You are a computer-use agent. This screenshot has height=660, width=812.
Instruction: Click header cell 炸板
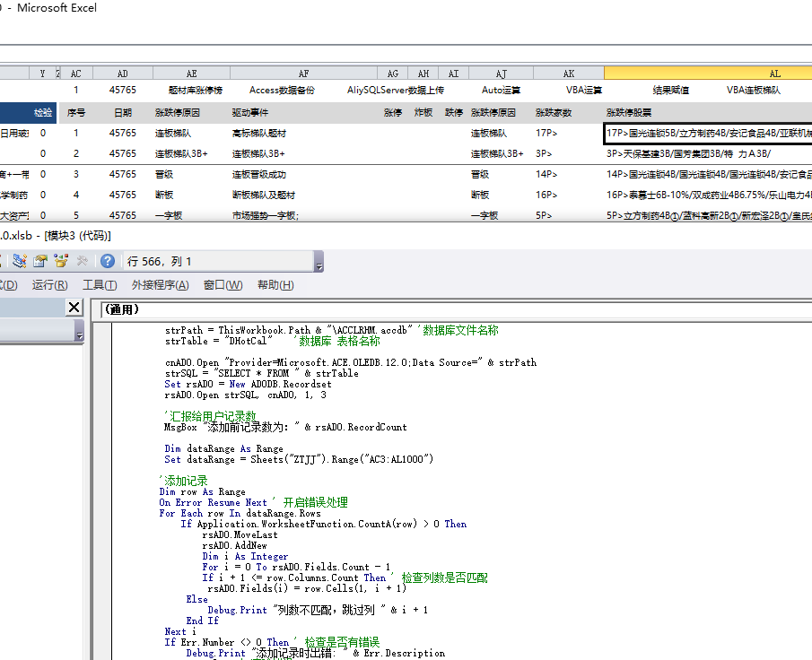point(423,112)
